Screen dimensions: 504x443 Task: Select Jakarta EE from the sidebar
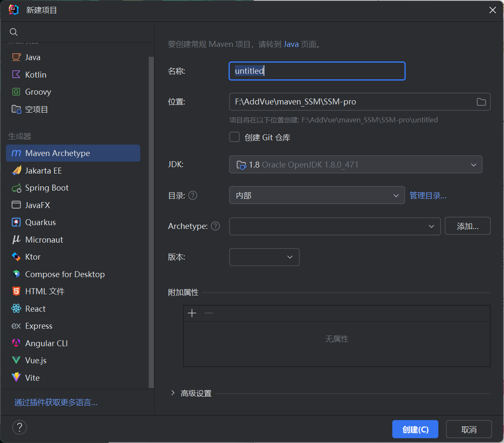pos(43,171)
